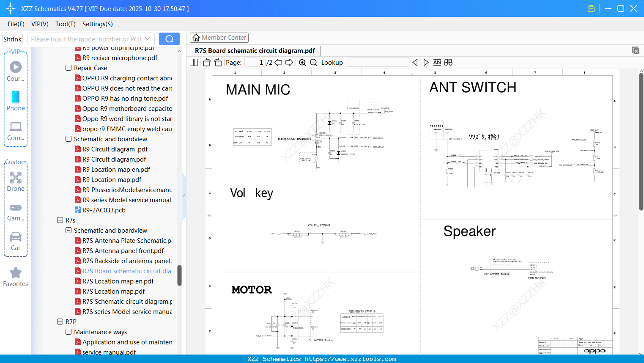Switch to the R7S Board schematic tab

pos(255,50)
